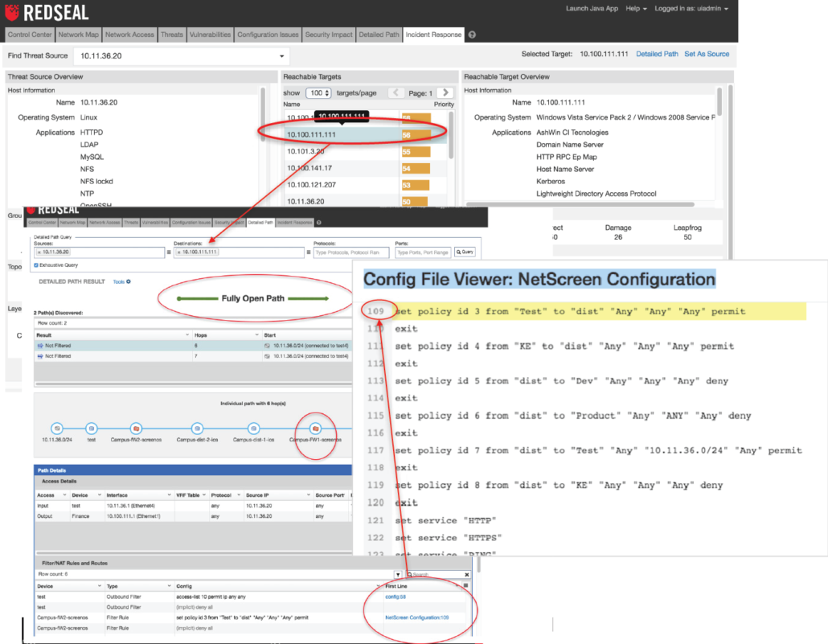The image size is (828, 644).
Task: Switch to the Security Impact tab
Action: tap(329, 35)
